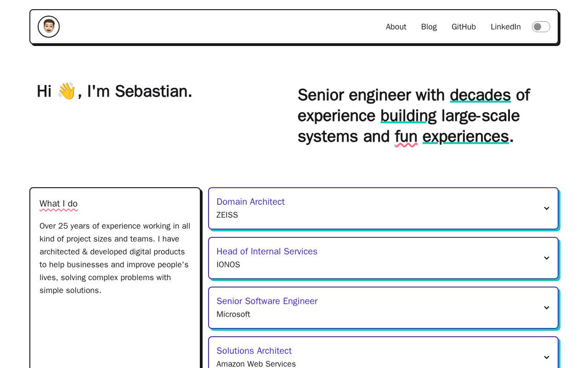Click the underlined word "experiences"

(465, 137)
